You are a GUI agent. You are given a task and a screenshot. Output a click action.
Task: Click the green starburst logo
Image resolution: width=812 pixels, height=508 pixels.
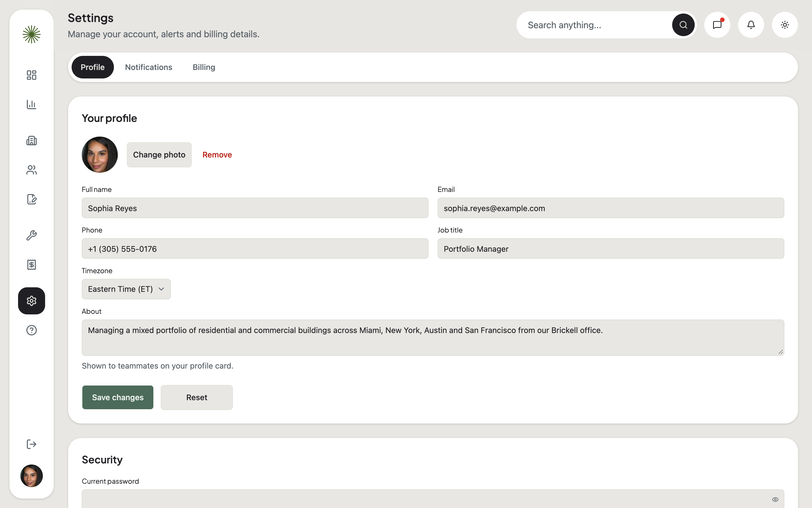(x=32, y=34)
